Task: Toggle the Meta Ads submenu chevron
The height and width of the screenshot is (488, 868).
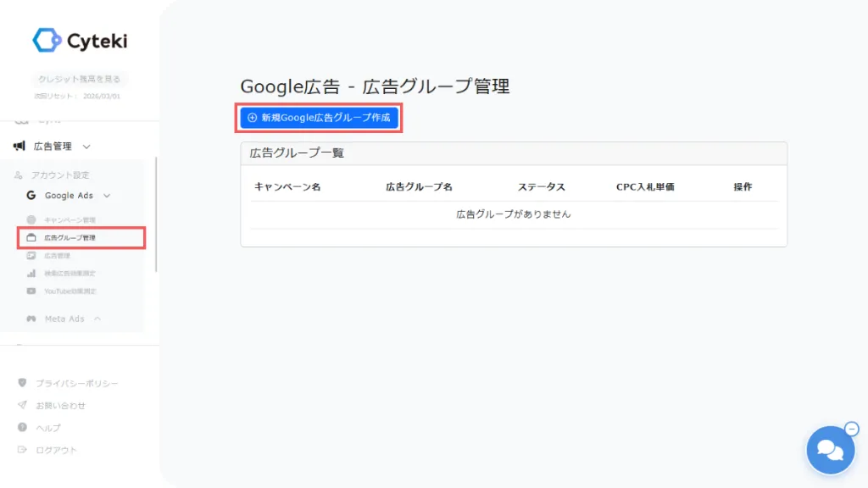Action: tap(97, 319)
